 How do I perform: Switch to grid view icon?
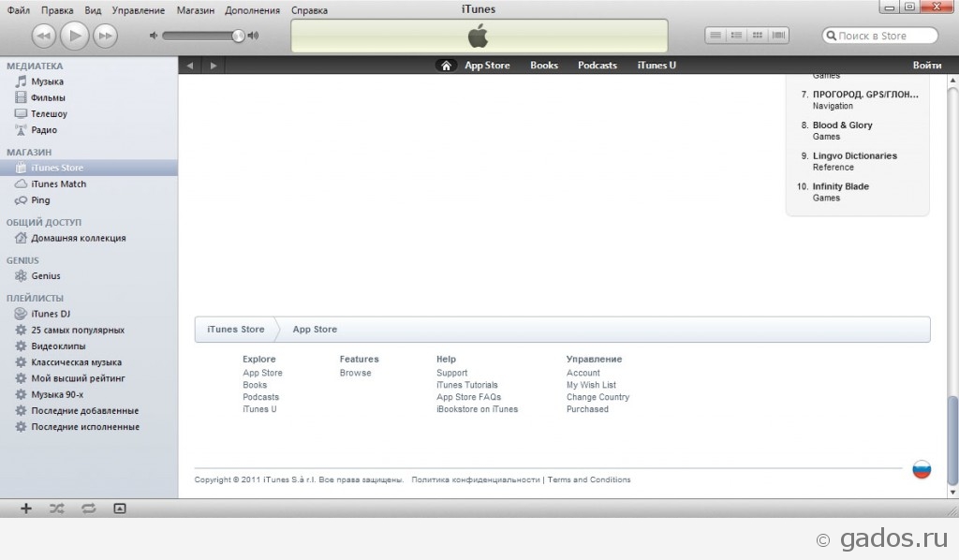click(x=757, y=36)
